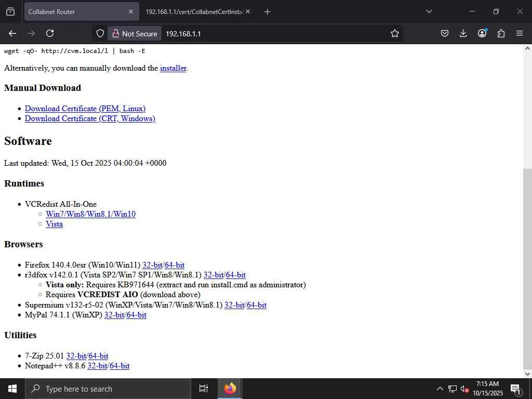Download Firefox 140.4.0esr 32-bit

pos(152,265)
